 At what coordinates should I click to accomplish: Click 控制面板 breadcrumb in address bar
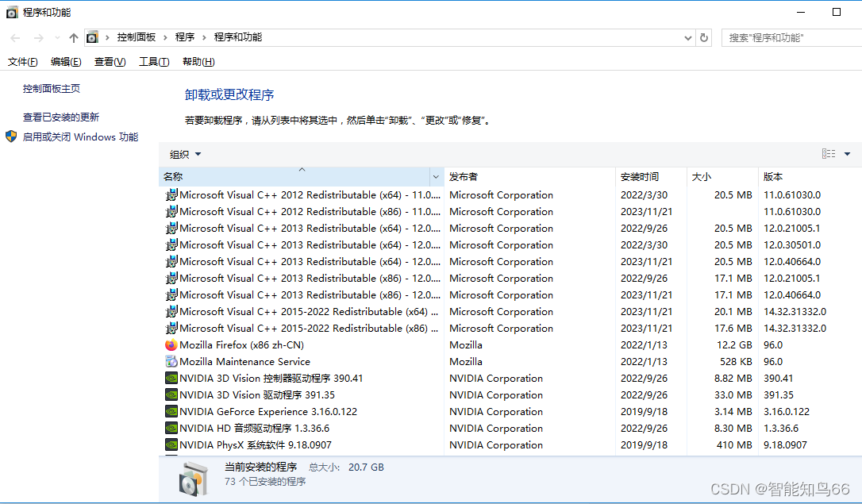tap(137, 37)
